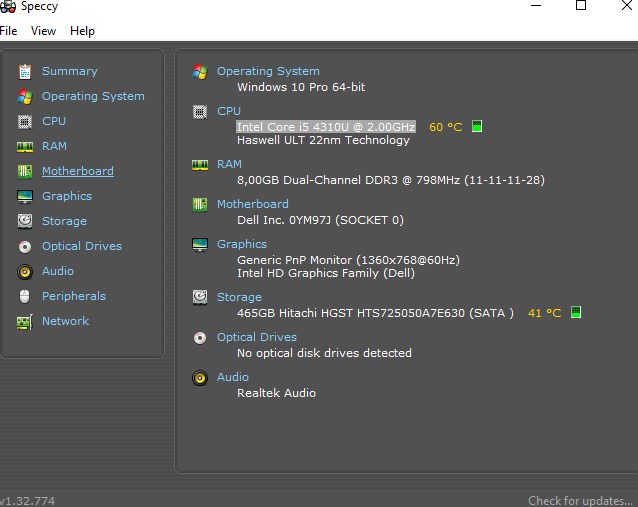Click the Optical Drives disc icon in sidebar
This screenshot has height=507, width=638.
coord(25,247)
